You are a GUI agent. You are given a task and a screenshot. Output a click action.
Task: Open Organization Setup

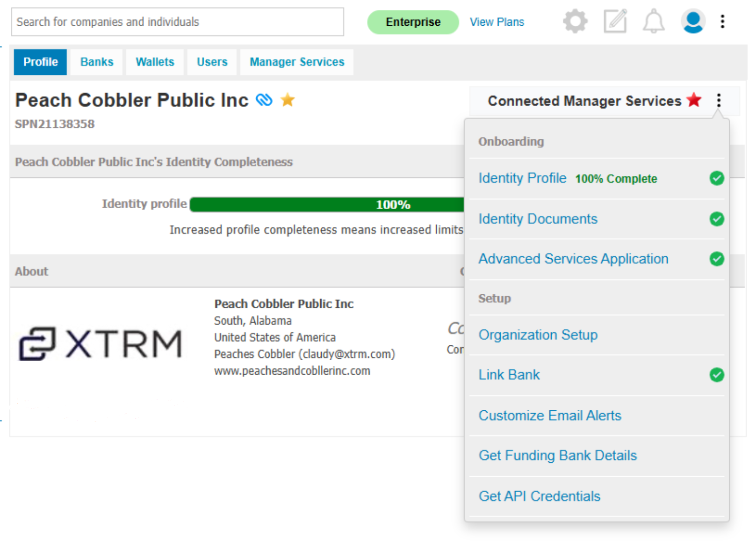click(538, 335)
